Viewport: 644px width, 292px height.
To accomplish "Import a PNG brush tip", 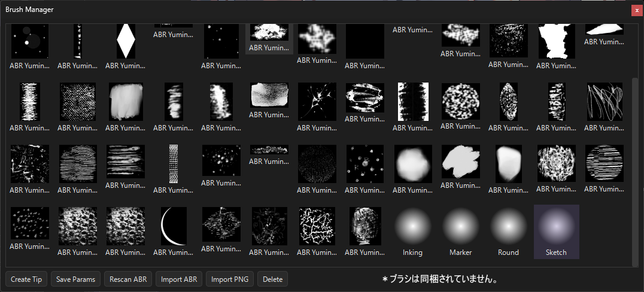I will 230,279.
